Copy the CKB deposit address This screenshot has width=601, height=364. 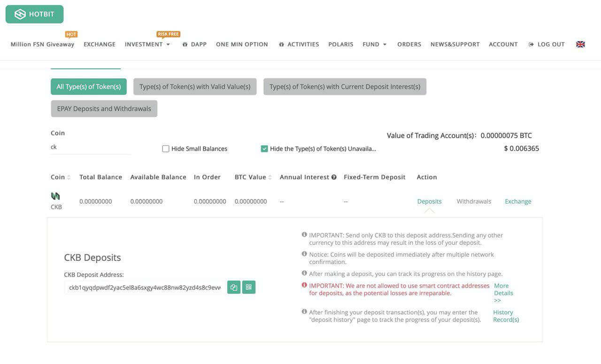click(x=234, y=287)
